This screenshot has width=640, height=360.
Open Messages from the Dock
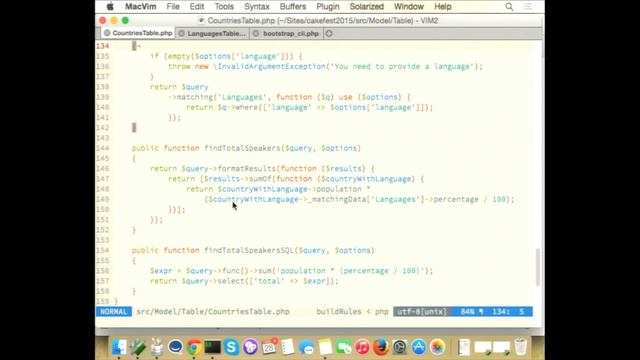coord(306,347)
